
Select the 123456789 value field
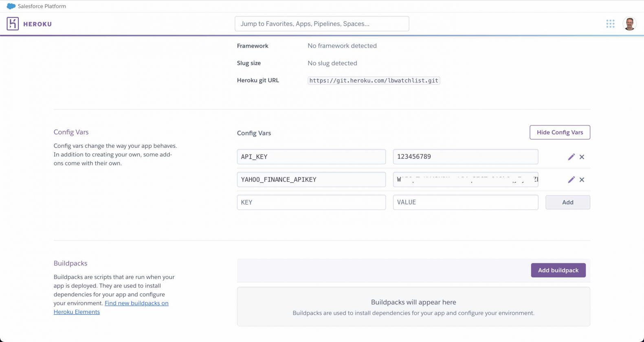(465, 157)
